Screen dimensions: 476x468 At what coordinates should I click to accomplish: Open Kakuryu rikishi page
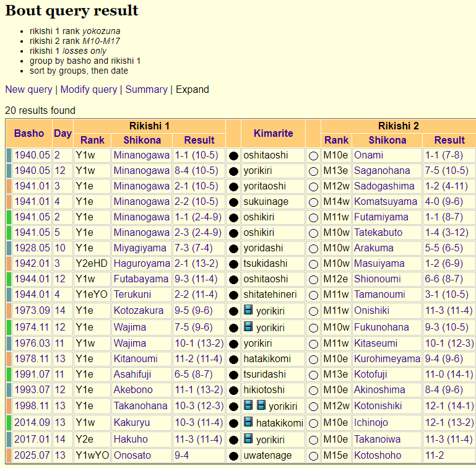tap(132, 422)
